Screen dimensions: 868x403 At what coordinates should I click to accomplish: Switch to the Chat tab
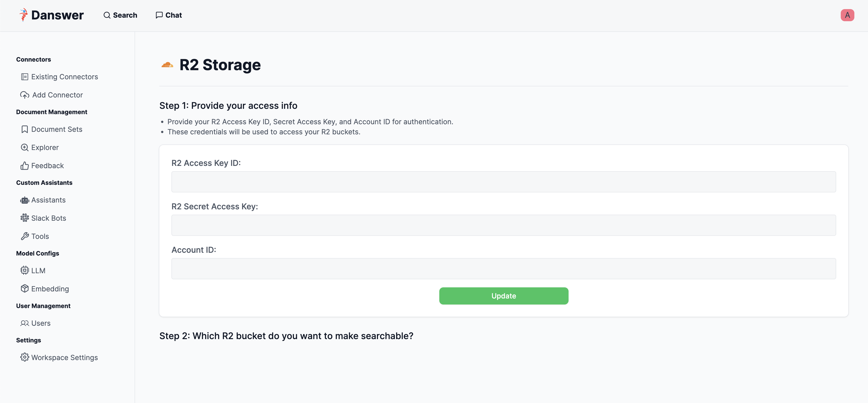pos(169,15)
